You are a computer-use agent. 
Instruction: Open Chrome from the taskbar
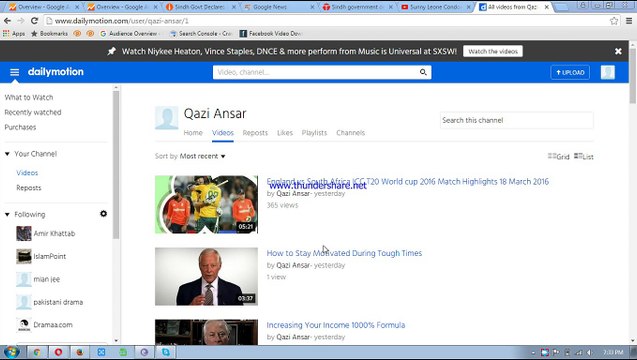point(37,352)
